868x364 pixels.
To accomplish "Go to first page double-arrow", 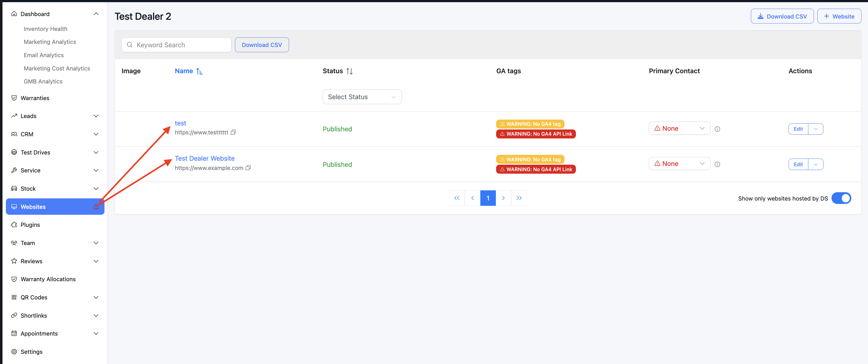I will click(x=457, y=198).
